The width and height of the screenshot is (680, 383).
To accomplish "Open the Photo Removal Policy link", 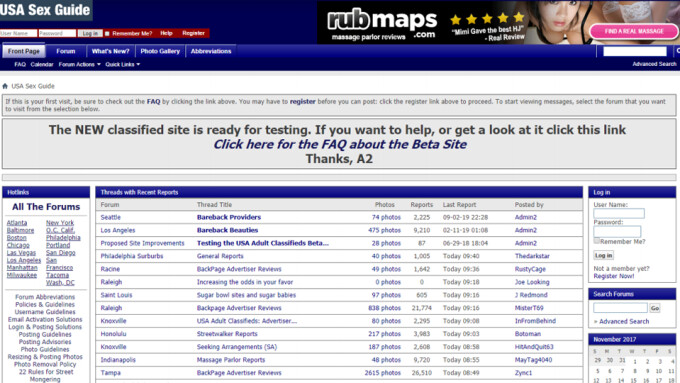I will tap(45, 364).
